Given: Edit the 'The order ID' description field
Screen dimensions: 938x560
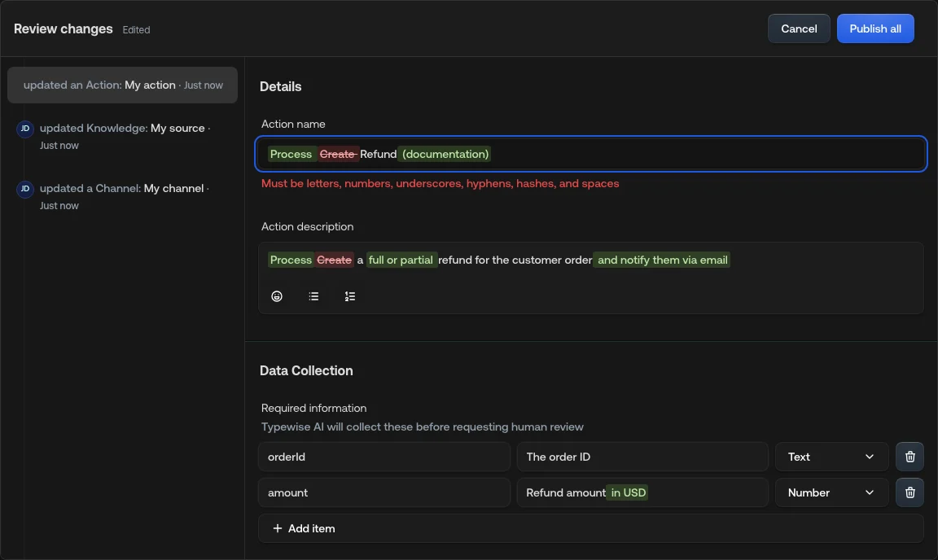Looking at the screenshot, I should [x=642, y=457].
